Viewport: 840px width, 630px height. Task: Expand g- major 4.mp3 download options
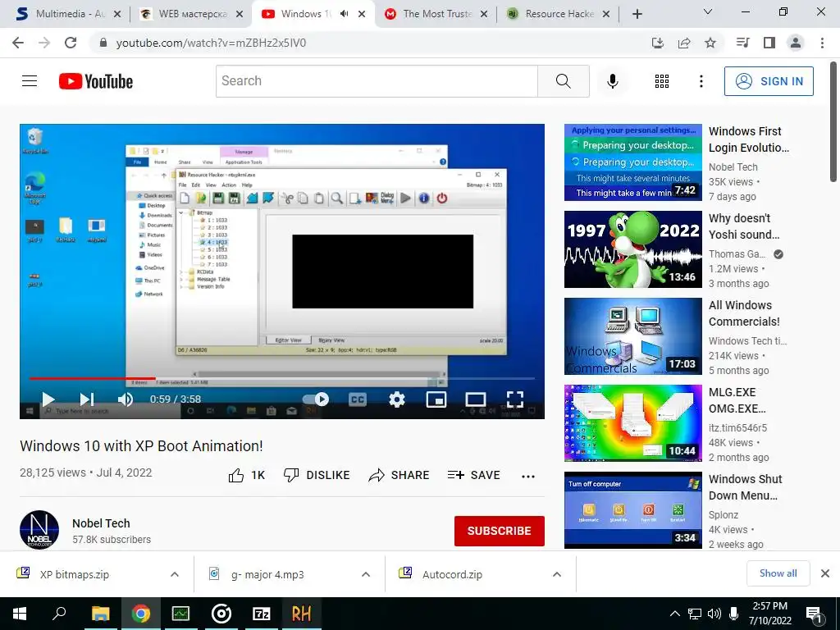pos(366,574)
